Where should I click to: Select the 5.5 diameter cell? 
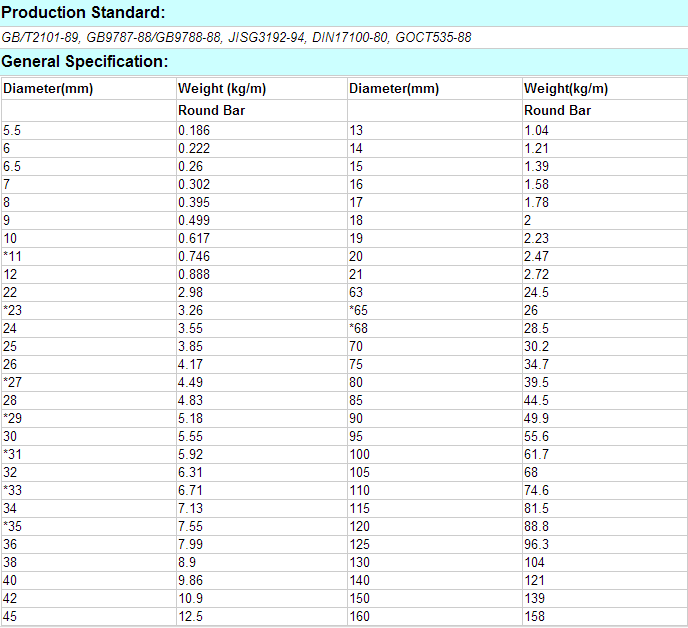12,130
